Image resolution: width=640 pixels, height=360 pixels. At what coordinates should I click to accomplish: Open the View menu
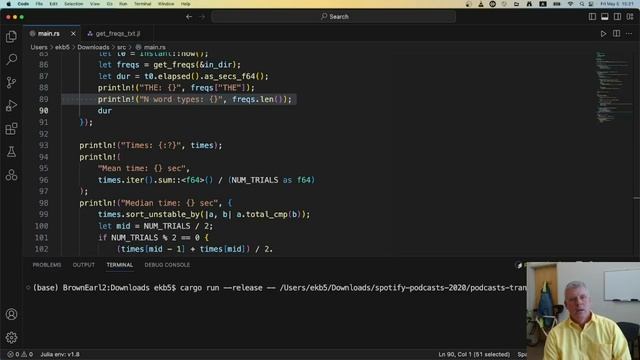point(95,4)
